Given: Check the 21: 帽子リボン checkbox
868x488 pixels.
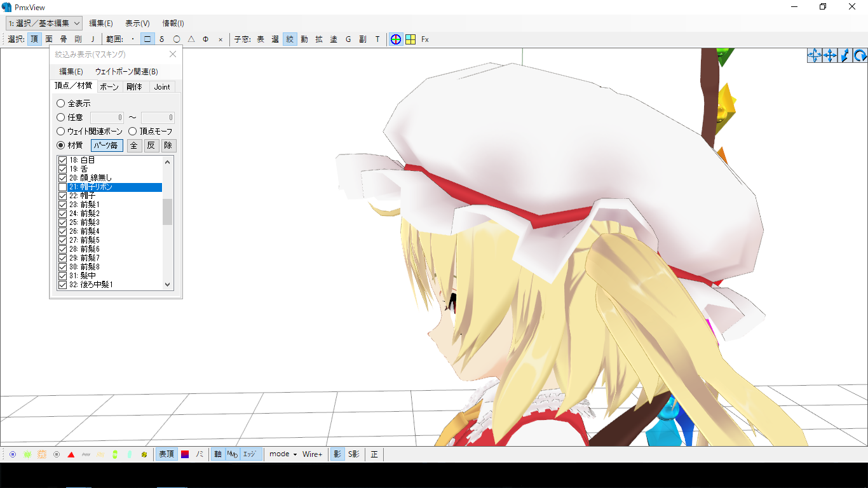Looking at the screenshot, I should coord(62,187).
